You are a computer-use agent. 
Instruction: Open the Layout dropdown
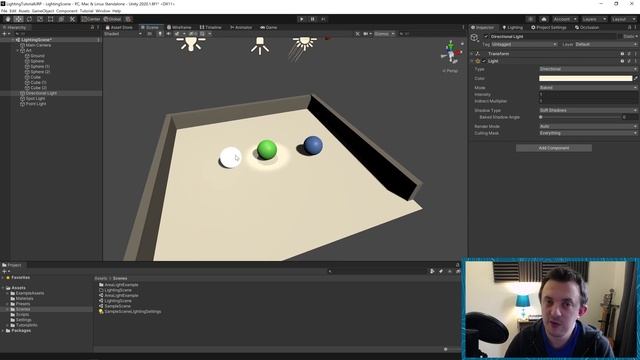[x=624, y=19]
